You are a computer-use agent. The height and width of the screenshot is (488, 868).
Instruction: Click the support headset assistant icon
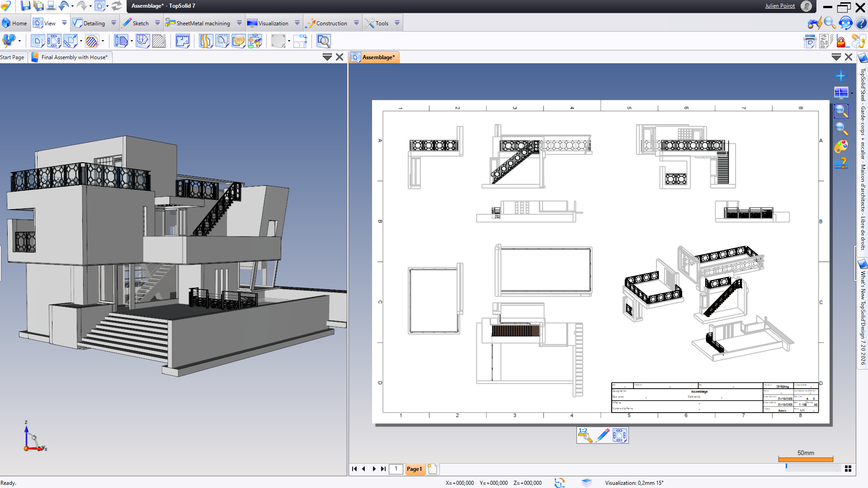pyautogui.click(x=845, y=23)
